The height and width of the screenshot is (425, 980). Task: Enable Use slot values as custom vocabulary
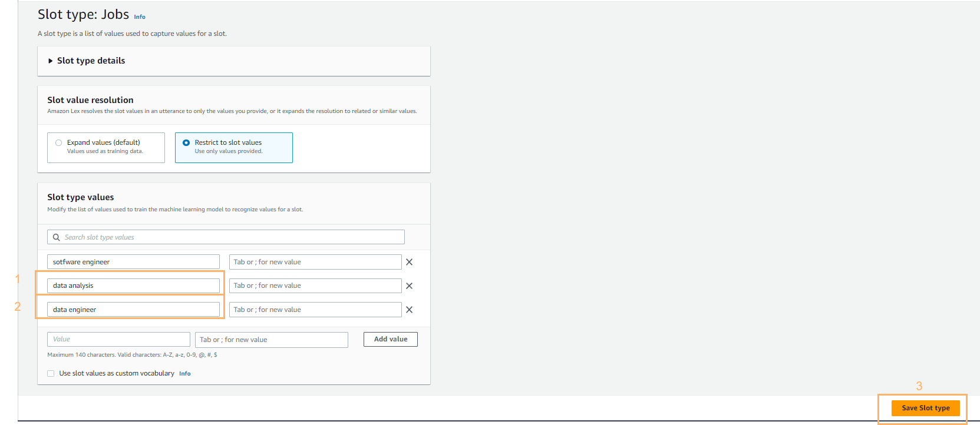coord(51,373)
